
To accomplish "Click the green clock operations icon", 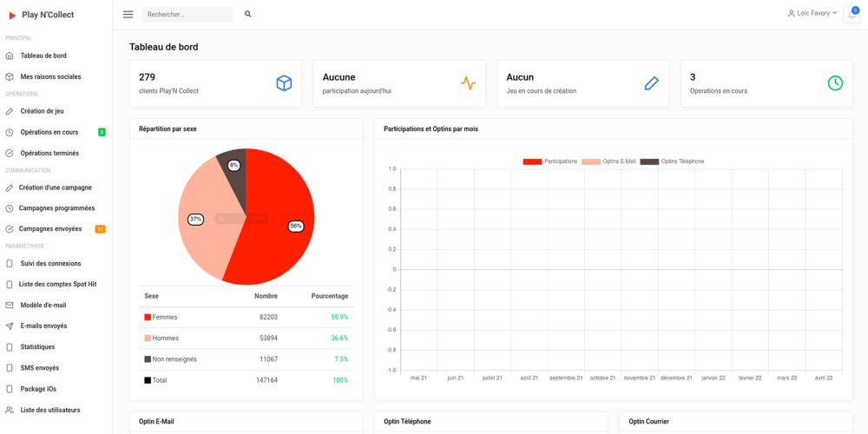I will (835, 83).
